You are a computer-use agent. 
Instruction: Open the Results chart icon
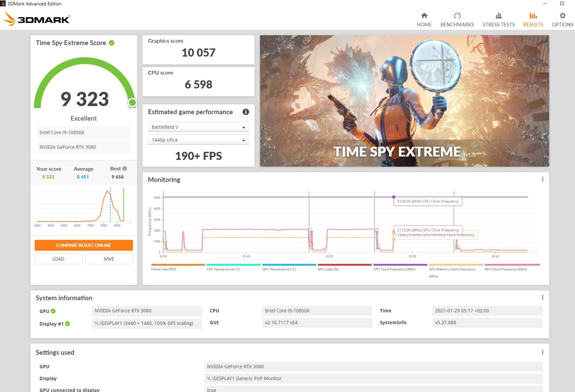(x=533, y=15)
